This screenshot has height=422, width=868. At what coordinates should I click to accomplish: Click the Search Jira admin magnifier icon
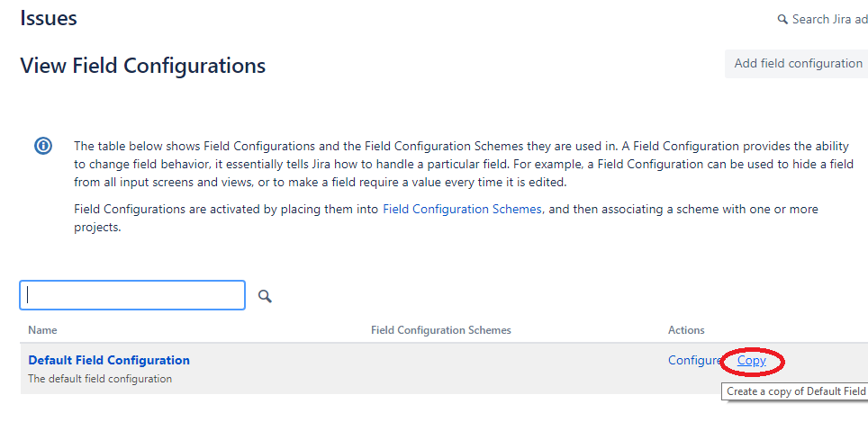coord(782,19)
